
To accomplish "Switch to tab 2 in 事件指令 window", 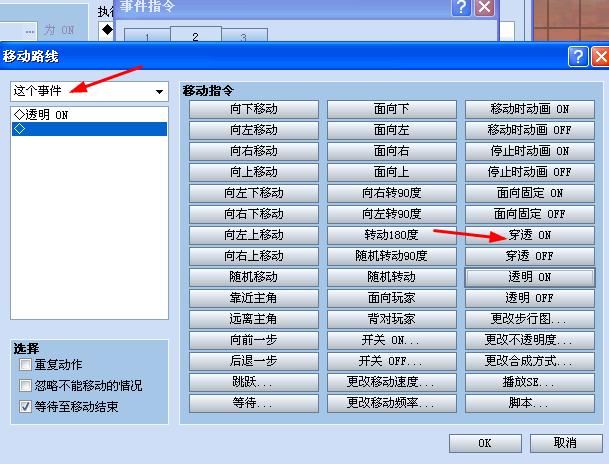I will click(196, 35).
